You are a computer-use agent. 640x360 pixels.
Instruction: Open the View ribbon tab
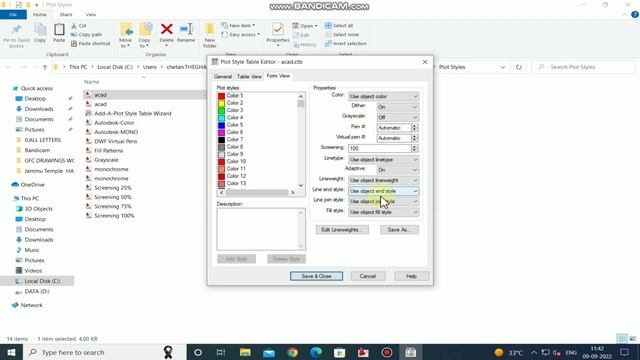click(x=91, y=15)
